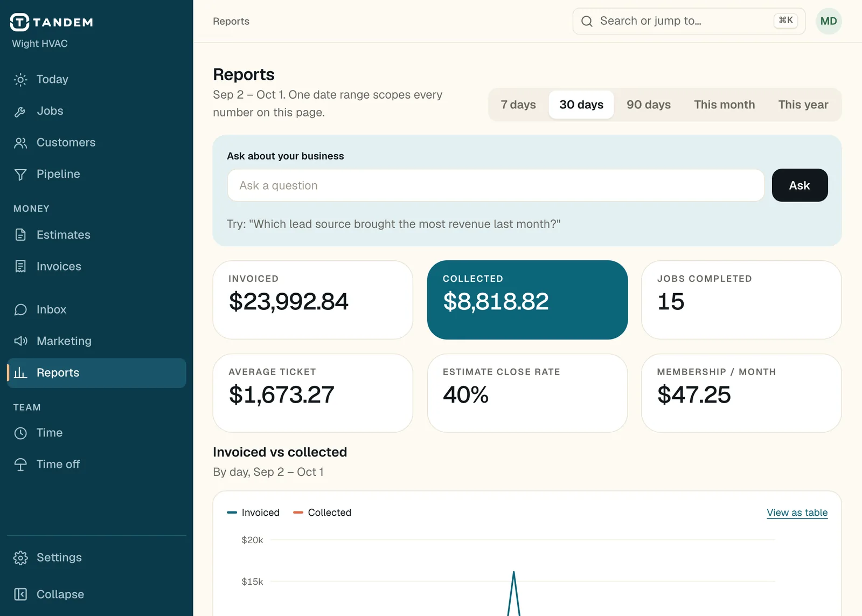The width and height of the screenshot is (862, 616).
Task: Open Invoices under Money
Action: click(59, 266)
